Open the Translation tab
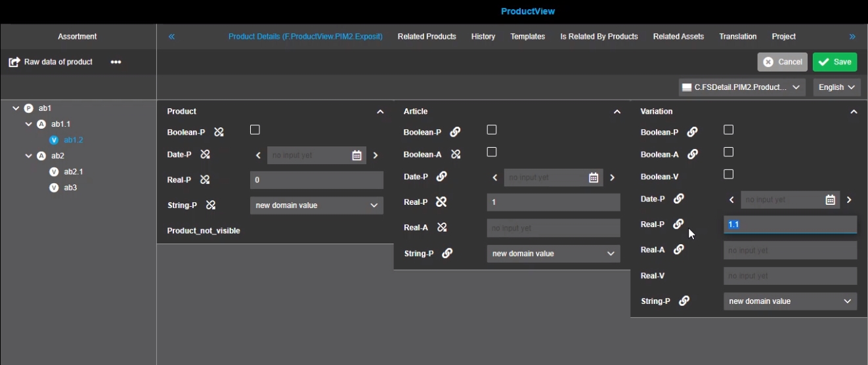This screenshot has width=868, height=365. (737, 37)
